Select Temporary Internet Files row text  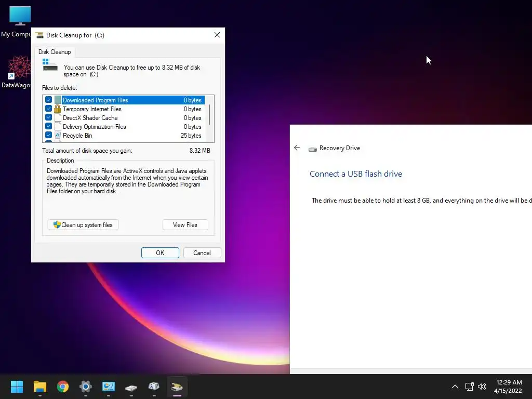click(92, 109)
